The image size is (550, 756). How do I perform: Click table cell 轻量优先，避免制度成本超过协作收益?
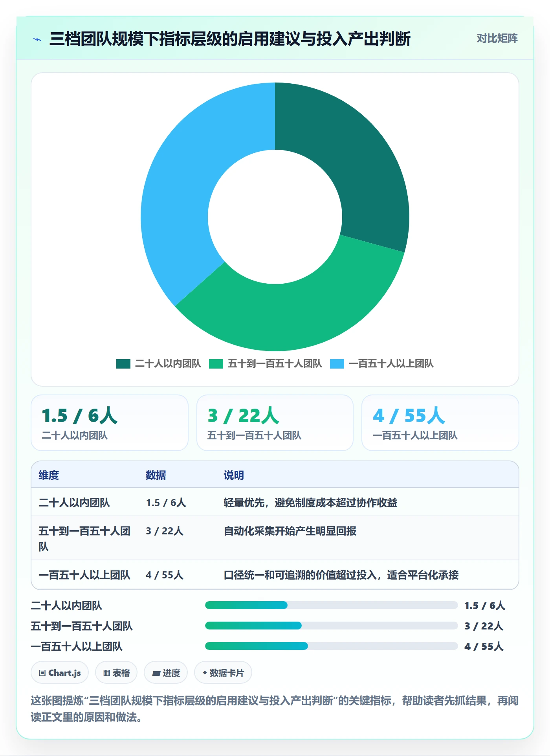point(310,503)
